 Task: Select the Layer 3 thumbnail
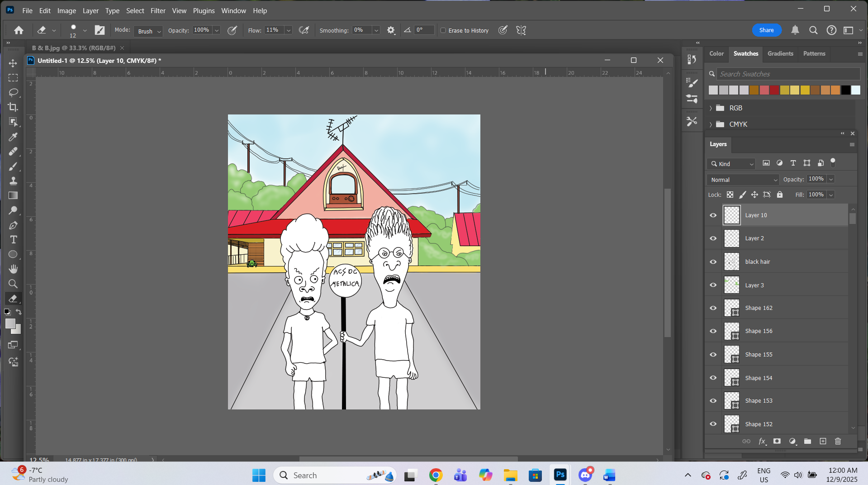click(731, 285)
